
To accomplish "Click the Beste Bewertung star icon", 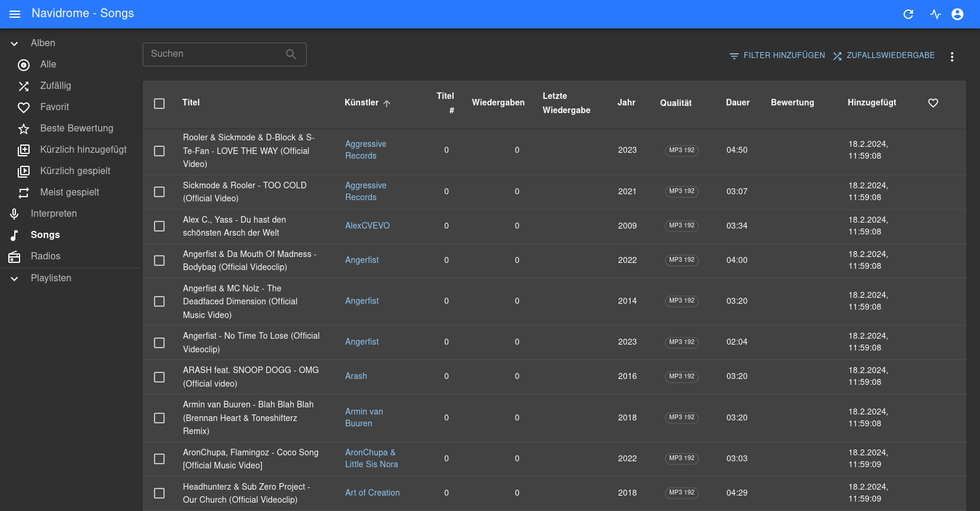I will (x=24, y=128).
